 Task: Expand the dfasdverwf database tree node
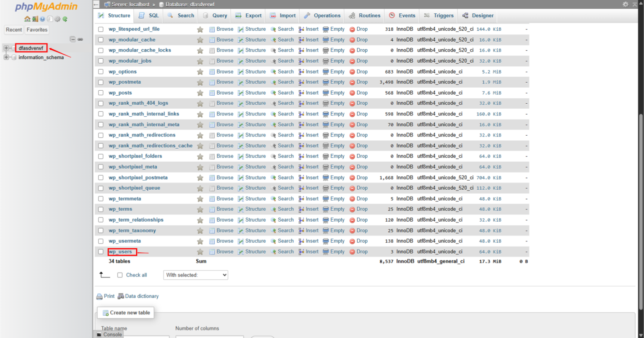point(6,48)
